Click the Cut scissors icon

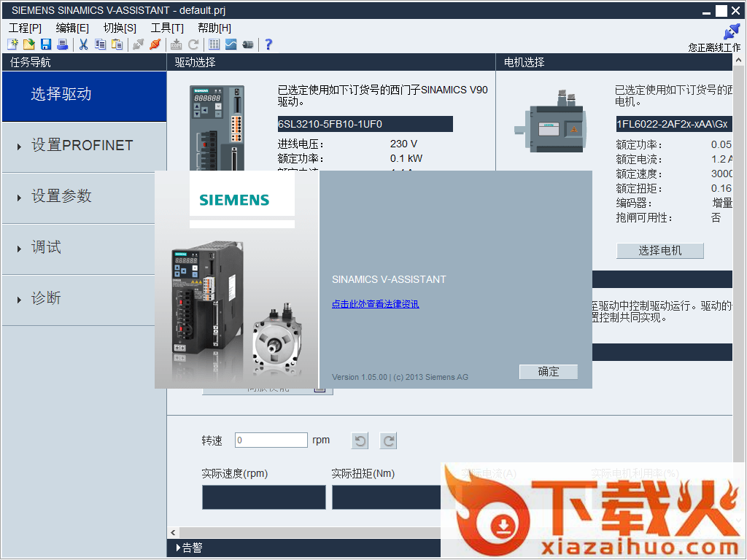pos(84,44)
